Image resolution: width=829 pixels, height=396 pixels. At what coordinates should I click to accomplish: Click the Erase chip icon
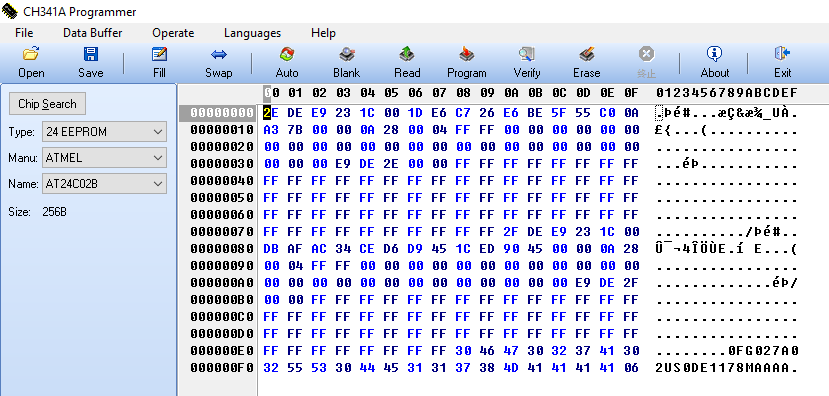click(586, 54)
